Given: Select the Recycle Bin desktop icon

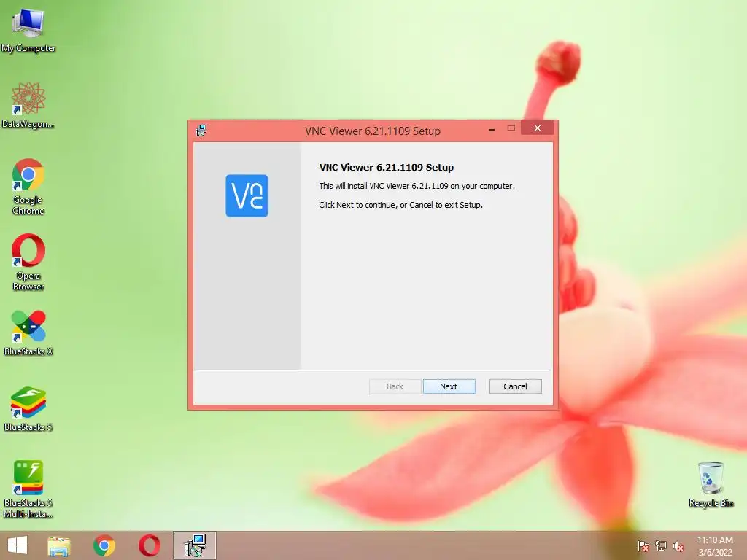Looking at the screenshot, I should (x=711, y=485).
